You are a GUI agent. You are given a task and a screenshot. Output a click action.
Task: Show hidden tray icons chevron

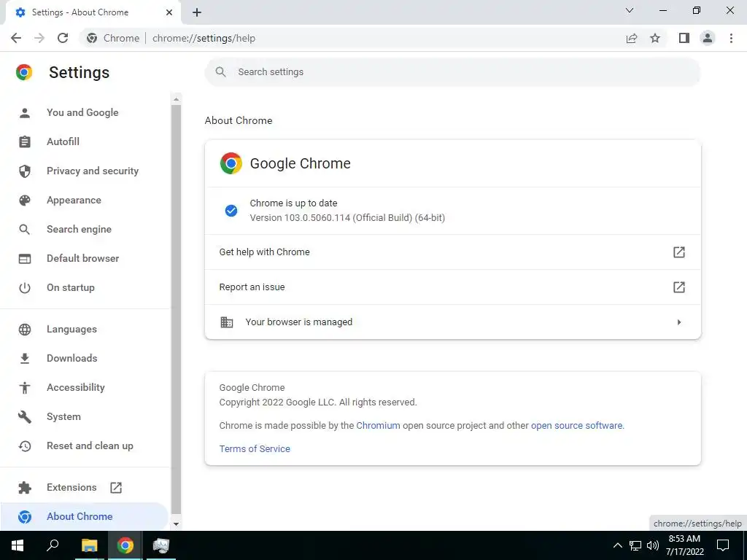click(617, 545)
